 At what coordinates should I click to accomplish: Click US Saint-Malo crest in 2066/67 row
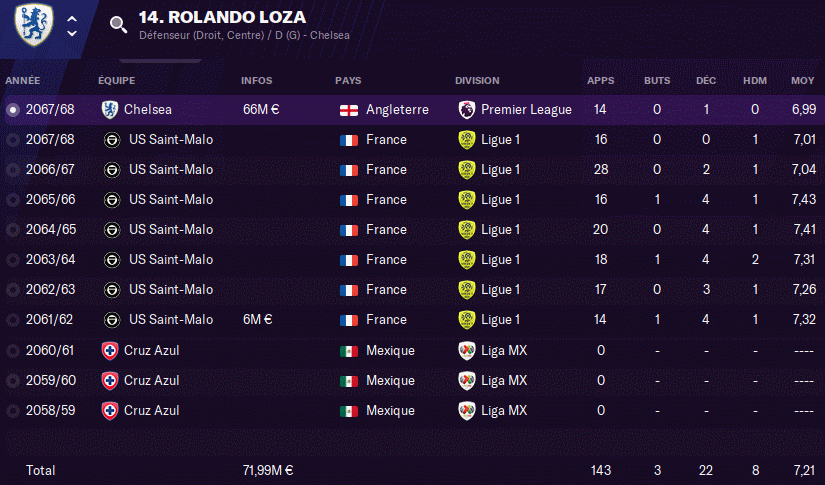pyautogui.click(x=112, y=170)
